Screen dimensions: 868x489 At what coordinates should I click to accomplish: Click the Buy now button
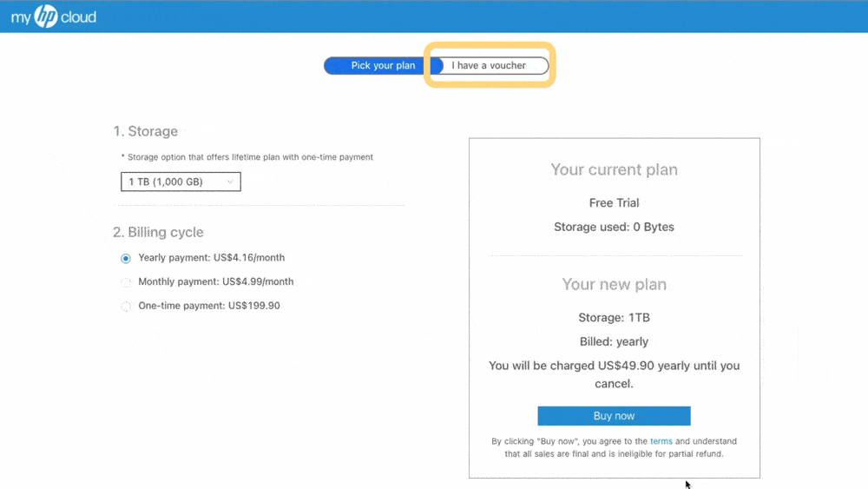pos(614,416)
